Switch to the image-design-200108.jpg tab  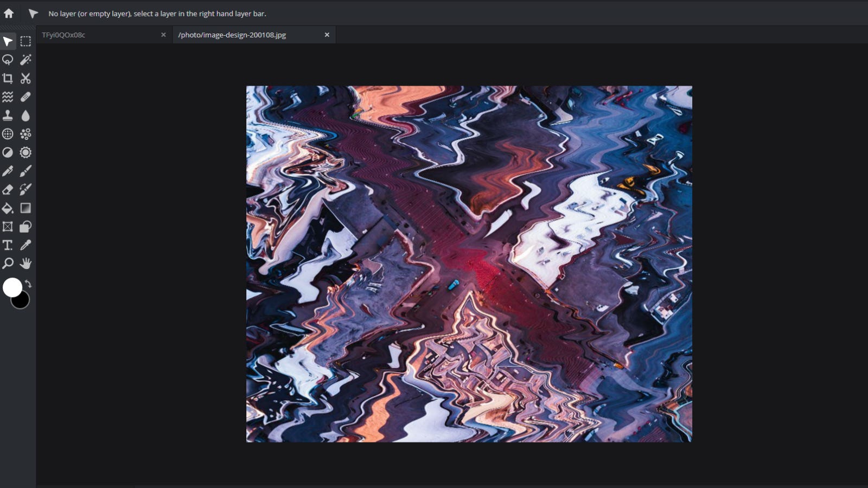(244, 35)
